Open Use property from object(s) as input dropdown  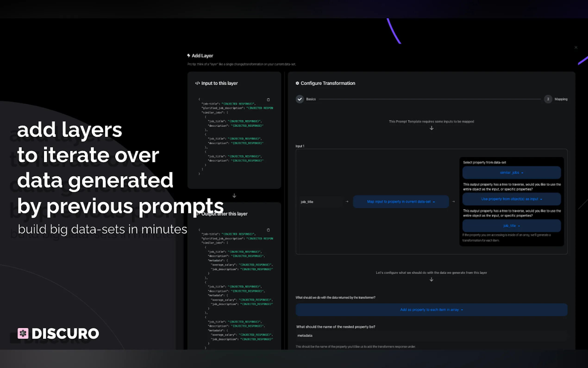pyautogui.click(x=511, y=199)
